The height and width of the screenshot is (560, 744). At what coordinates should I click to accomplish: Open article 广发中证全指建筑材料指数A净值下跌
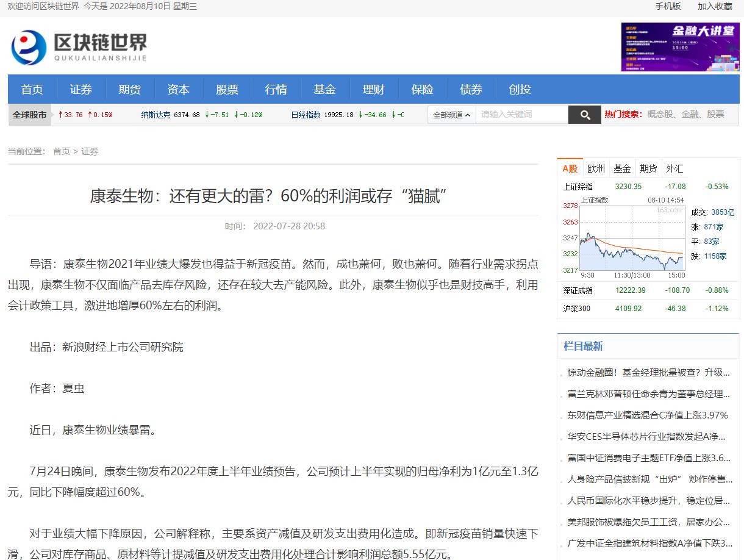(x=650, y=544)
